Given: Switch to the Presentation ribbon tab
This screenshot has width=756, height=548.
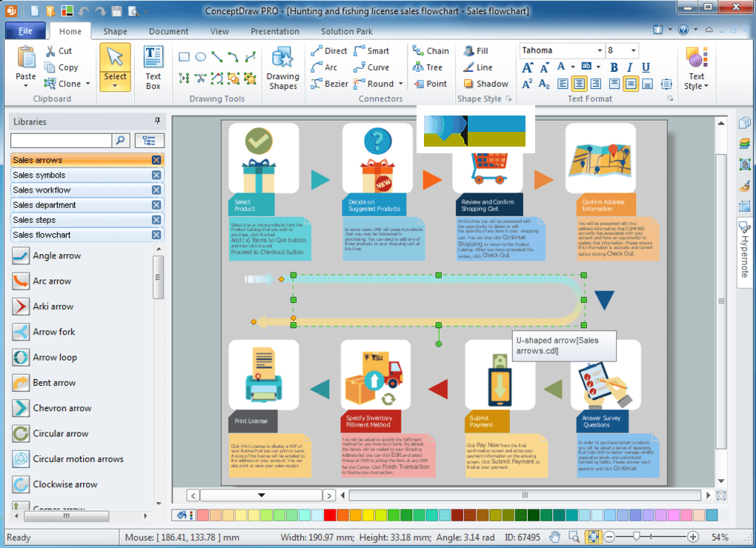Looking at the screenshot, I should point(274,32).
